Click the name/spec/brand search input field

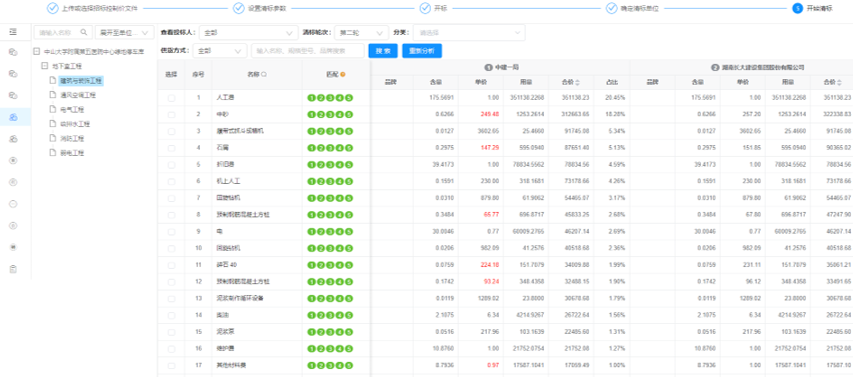click(x=307, y=51)
